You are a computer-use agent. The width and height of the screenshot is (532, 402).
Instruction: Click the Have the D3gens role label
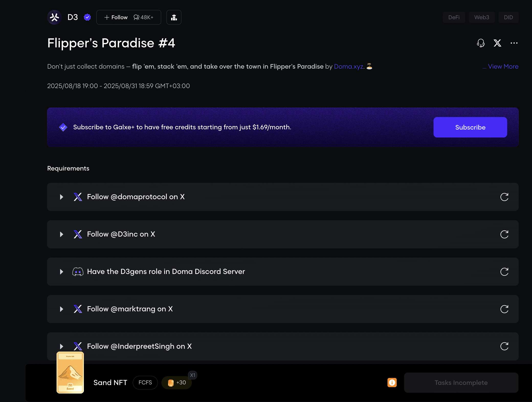166,271
